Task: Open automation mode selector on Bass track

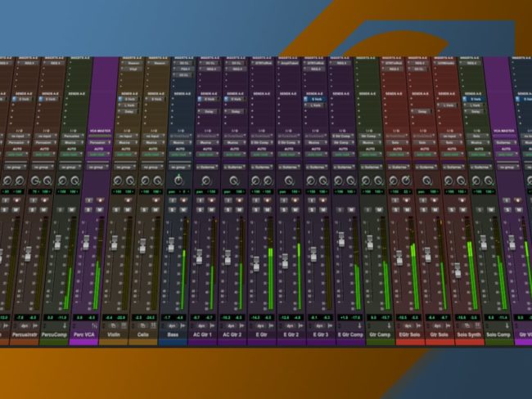Action: (178, 155)
